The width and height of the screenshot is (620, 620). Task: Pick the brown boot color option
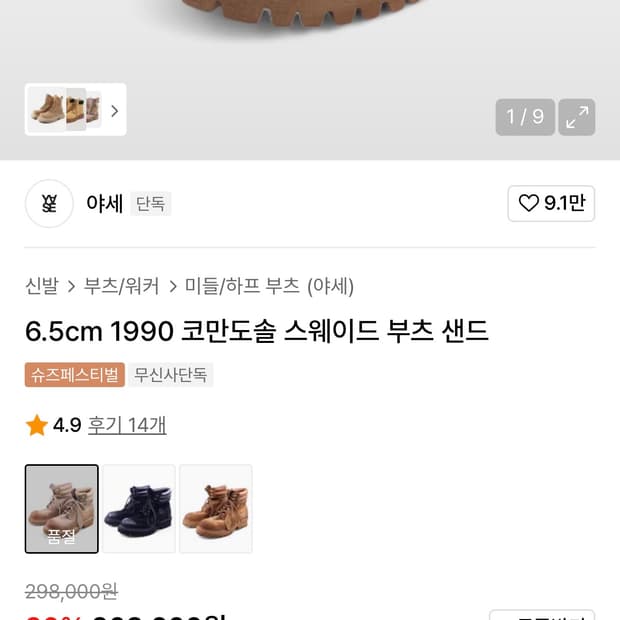(x=216, y=509)
